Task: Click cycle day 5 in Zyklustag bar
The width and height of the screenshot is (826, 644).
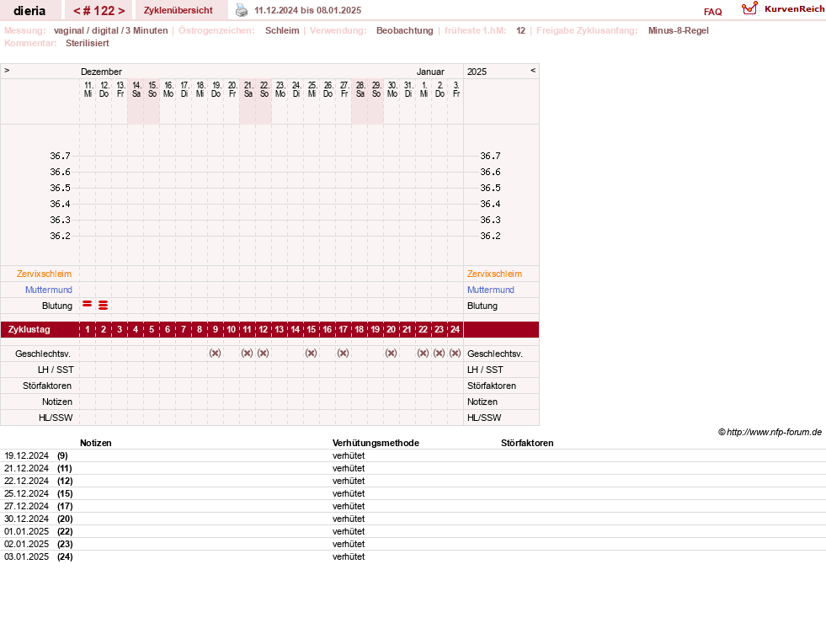Action: coord(152,330)
